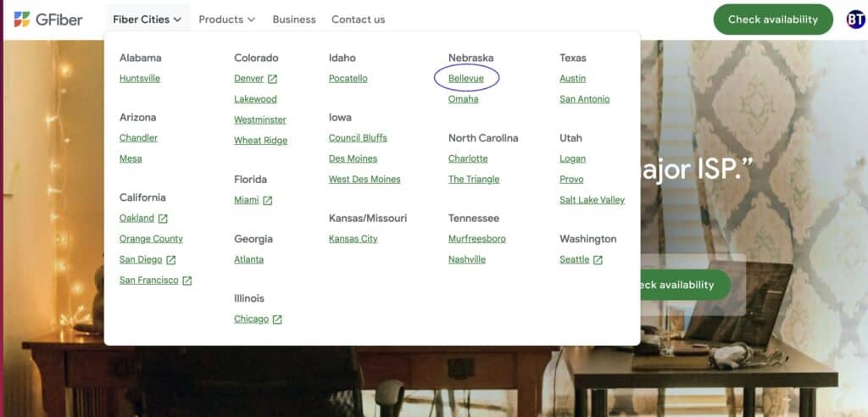
Task: Open the BT profile avatar
Action: click(856, 19)
